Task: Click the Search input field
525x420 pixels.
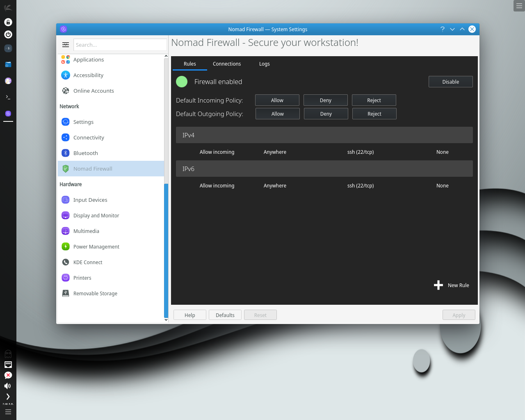Action: pyautogui.click(x=120, y=45)
